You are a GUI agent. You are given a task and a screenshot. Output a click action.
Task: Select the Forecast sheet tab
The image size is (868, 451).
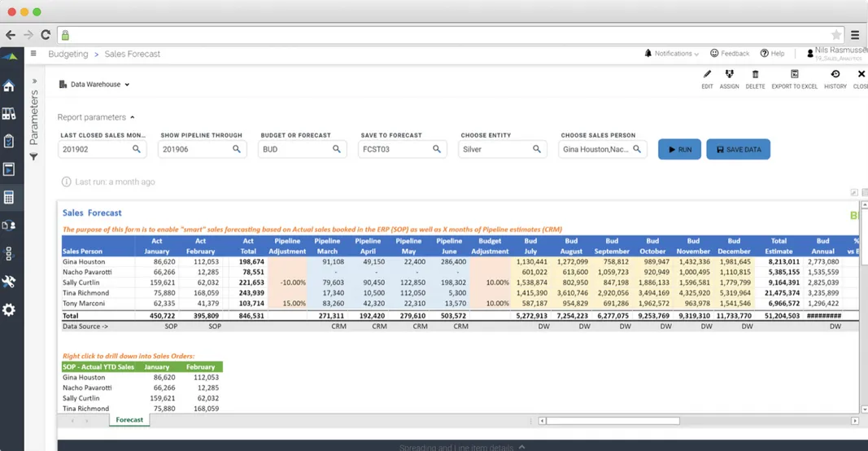point(129,420)
